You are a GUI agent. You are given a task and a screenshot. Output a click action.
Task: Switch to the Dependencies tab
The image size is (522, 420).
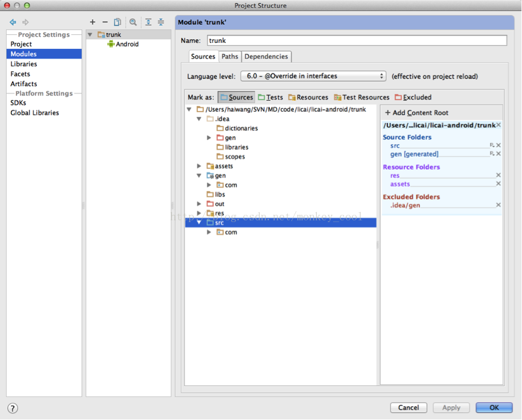pos(266,56)
